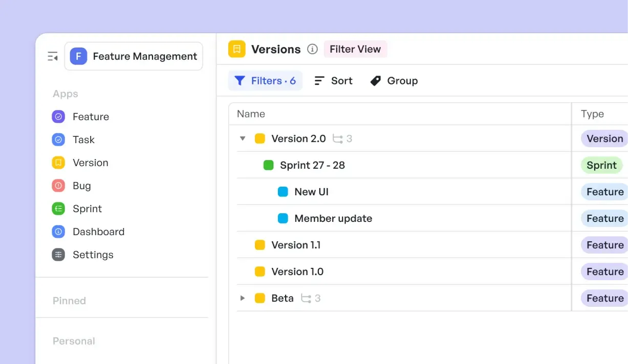The height and width of the screenshot is (364, 628).
Task: Expand the Beta row
Action: (x=243, y=298)
